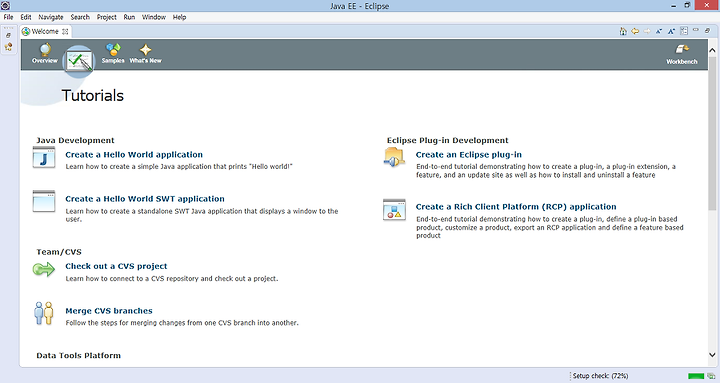
Task: Magnify the welcome page font size
Action: click(x=671, y=31)
